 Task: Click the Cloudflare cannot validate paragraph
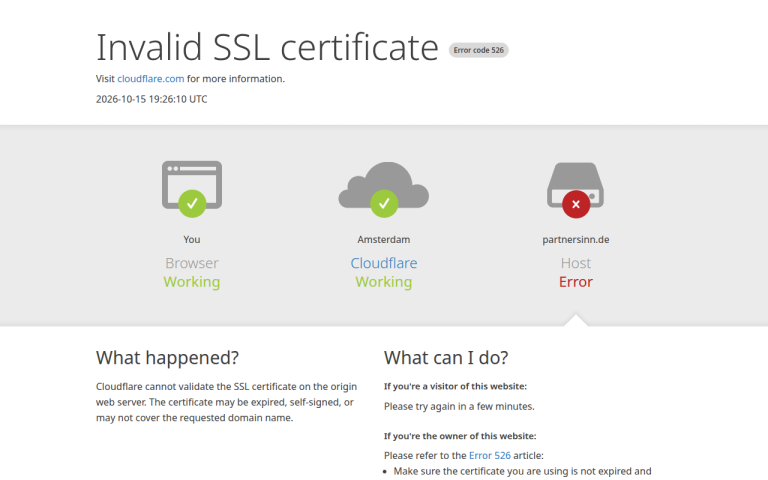226,402
